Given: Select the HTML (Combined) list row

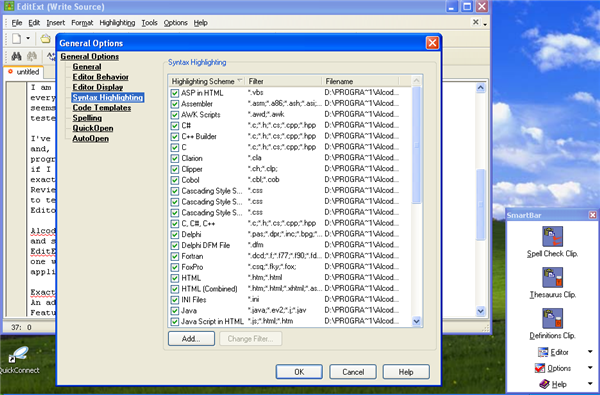Looking at the screenshot, I should coord(290,289).
